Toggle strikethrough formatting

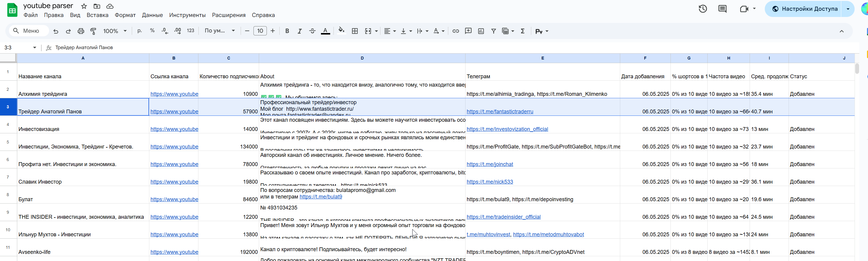312,31
